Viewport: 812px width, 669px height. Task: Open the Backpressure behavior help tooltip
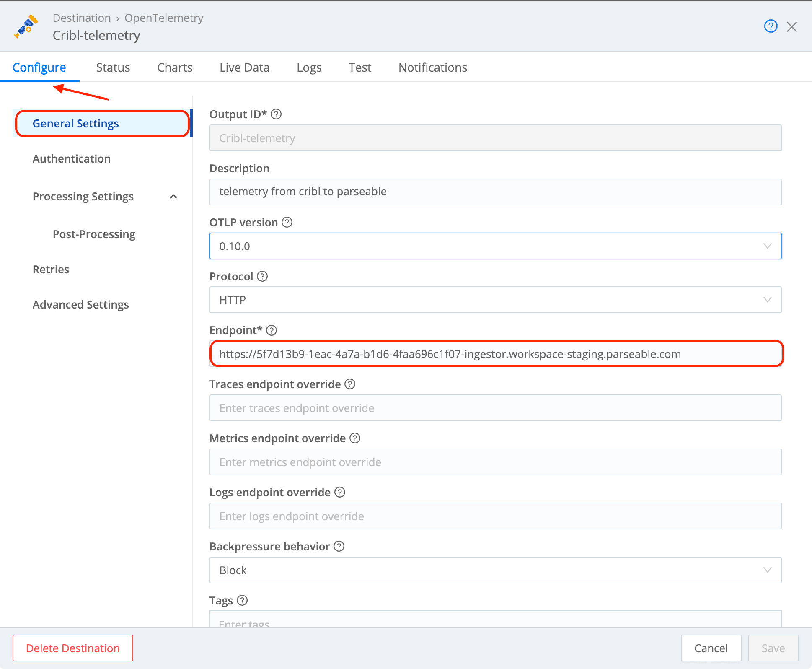[339, 546]
